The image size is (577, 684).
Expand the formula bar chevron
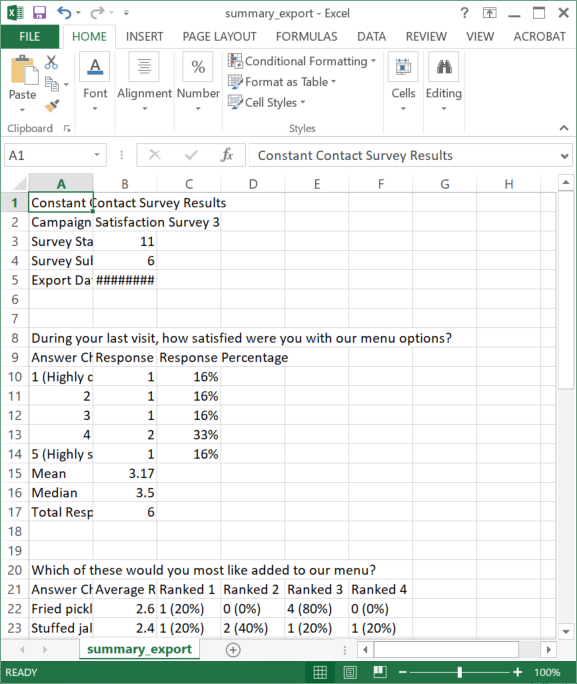pyautogui.click(x=564, y=156)
